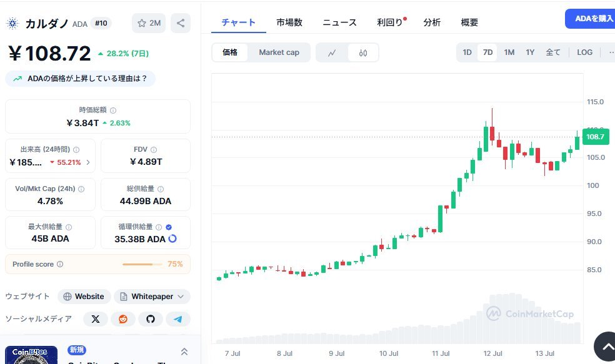
Task: Click the Profile score progress bar
Action: point(142,265)
